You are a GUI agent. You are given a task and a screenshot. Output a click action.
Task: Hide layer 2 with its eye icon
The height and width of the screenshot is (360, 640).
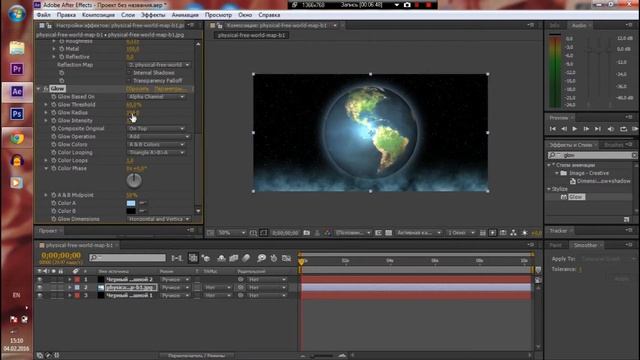(40, 287)
